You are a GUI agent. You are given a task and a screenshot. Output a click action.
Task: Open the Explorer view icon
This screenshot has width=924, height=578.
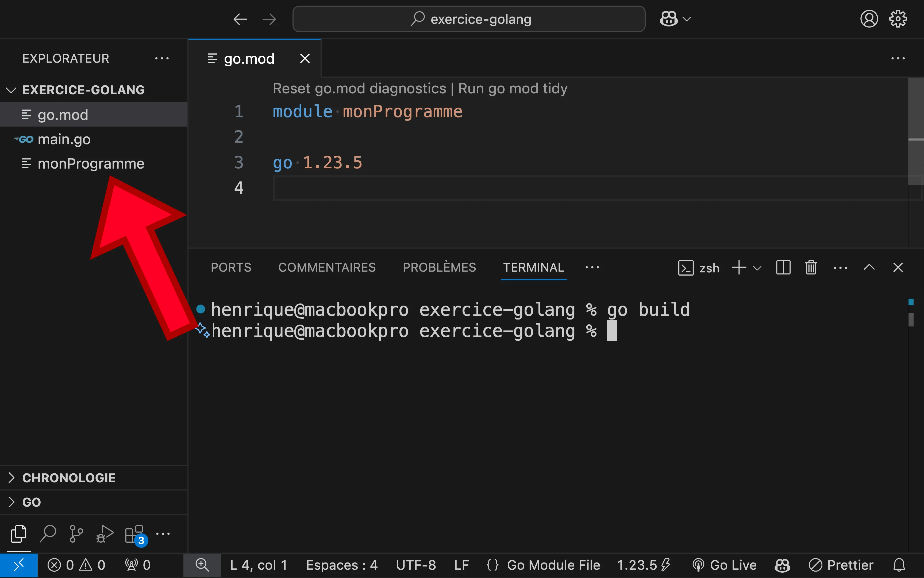(x=19, y=534)
